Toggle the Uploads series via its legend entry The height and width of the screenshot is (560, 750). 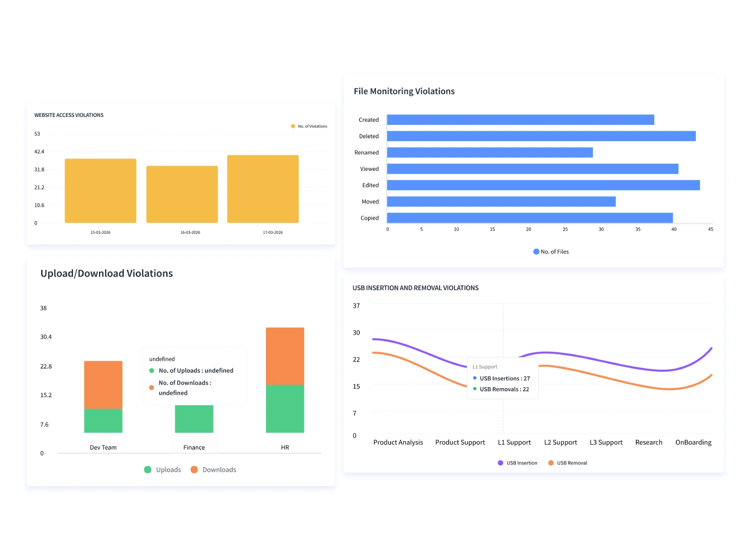point(162,470)
